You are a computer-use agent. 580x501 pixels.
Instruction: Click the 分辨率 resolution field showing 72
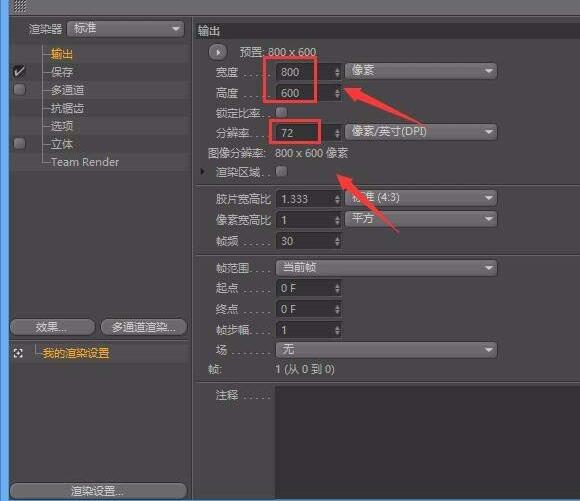pyautogui.click(x=304, y=132)
